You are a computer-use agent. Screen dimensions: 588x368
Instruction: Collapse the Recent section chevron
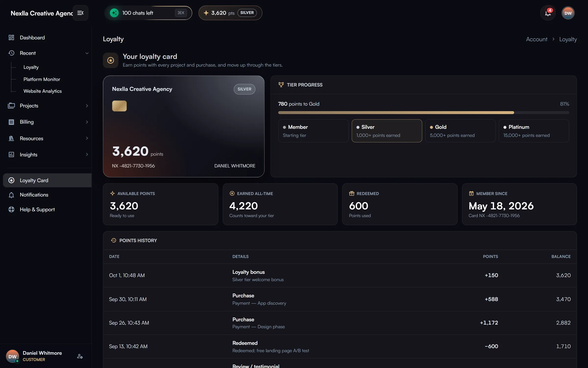(87, 53)
